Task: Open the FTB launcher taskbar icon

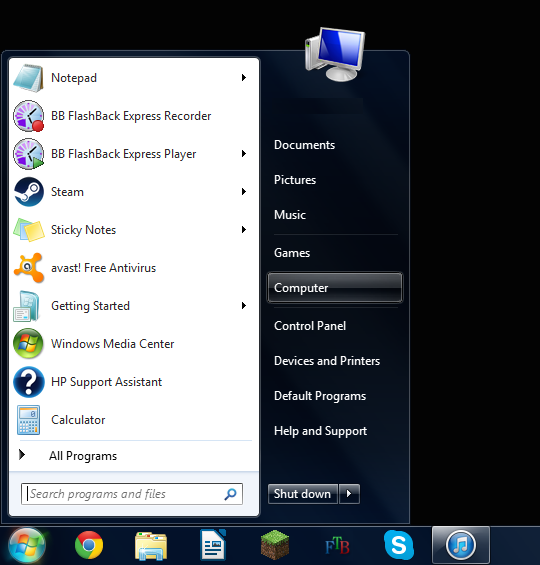Action: pos(337,546)
